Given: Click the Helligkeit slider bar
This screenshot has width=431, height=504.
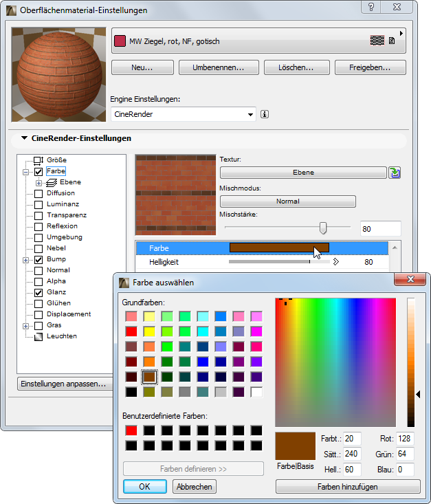Looking at the screenshot, I should pyautogui.click(x=279, y=262).
